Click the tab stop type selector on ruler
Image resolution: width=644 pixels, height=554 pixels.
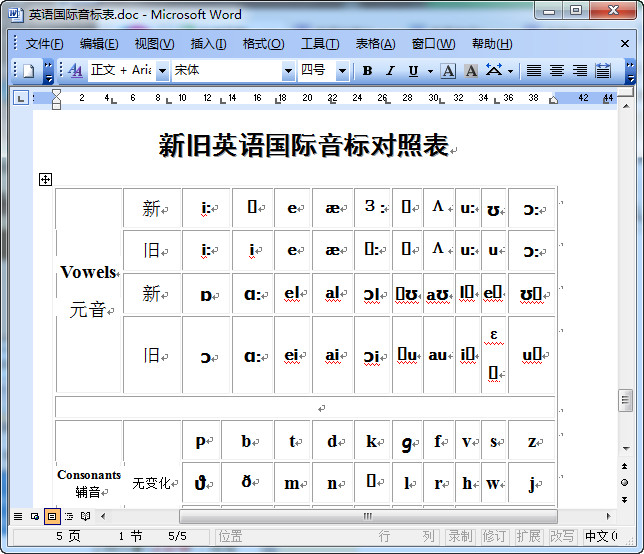tap(21, 98)
